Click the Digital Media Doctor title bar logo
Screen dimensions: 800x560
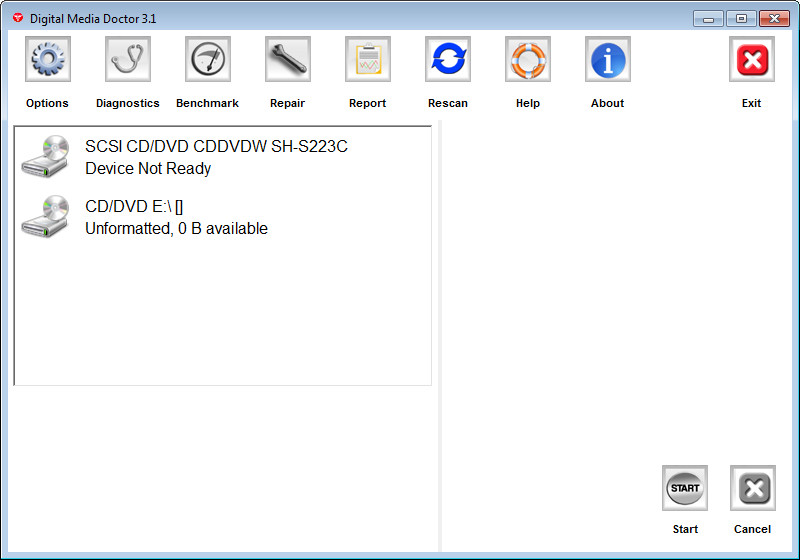pyautogui.click(x=18, y=18)
